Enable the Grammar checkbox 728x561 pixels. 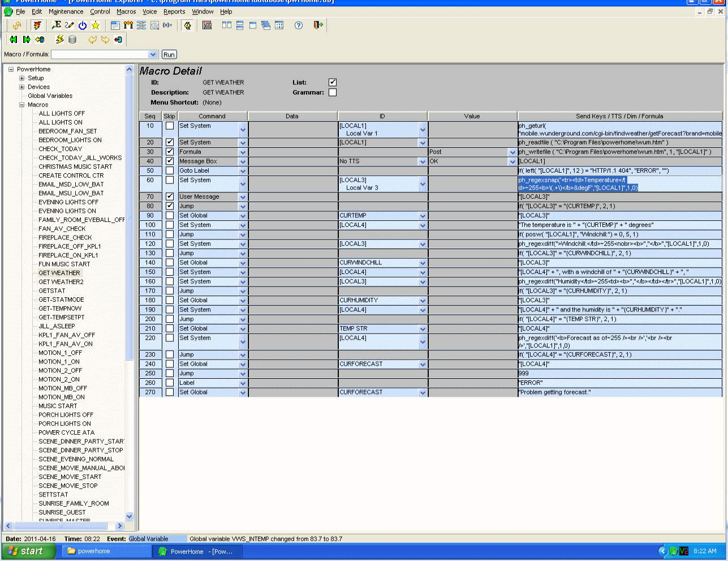click(333, 92)
